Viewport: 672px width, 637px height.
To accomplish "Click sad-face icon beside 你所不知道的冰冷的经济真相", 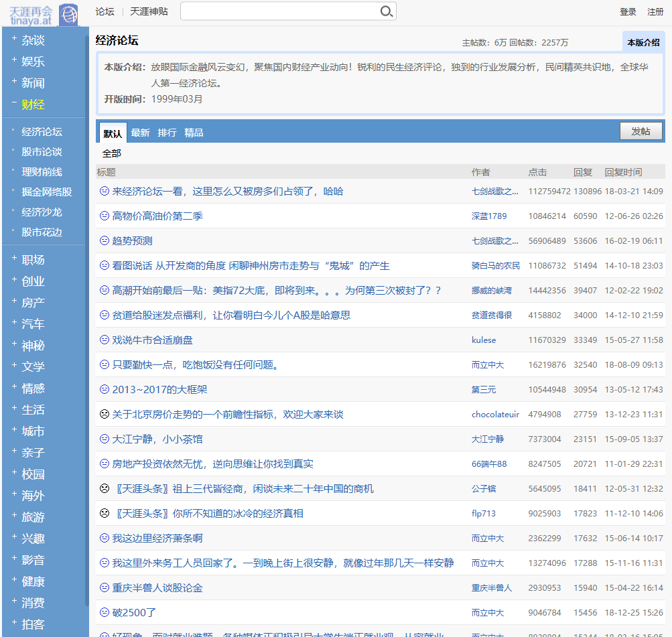I will pyautogui.click(x=104, y=513).
